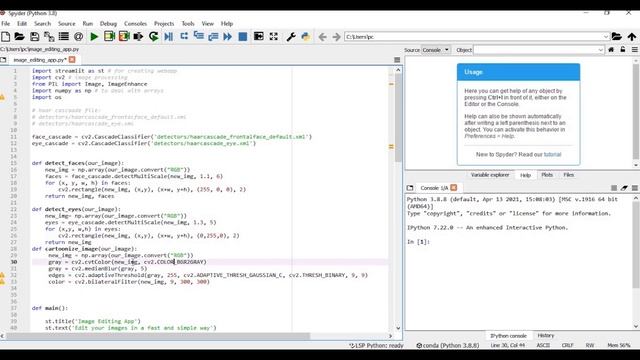This screenshot has width=640, height=360.
Task: Click the Help pane home icon
Action: pos(611,49)
